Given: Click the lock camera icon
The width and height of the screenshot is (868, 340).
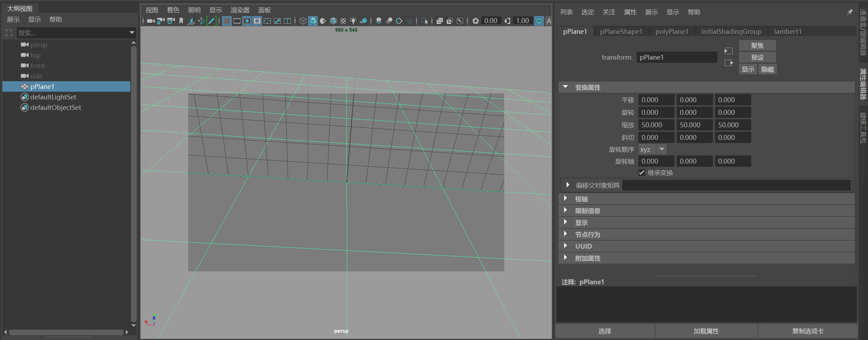Looking at the screenshot, I should 161,21.
